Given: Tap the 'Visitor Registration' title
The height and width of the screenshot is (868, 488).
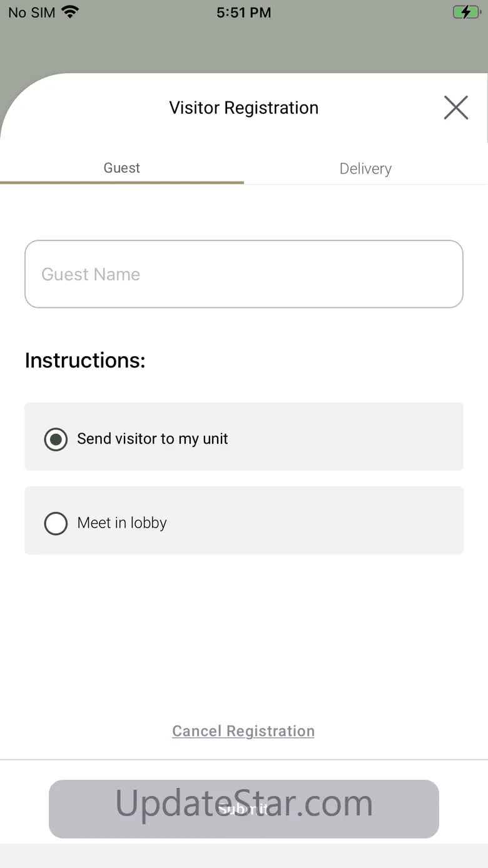Looking at the screenshot, I should [243, 108].
